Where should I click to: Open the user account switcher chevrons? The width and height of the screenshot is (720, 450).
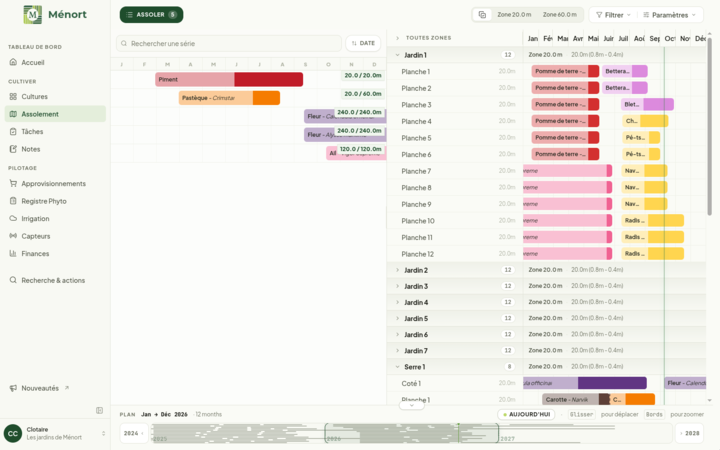pos(103,433)
